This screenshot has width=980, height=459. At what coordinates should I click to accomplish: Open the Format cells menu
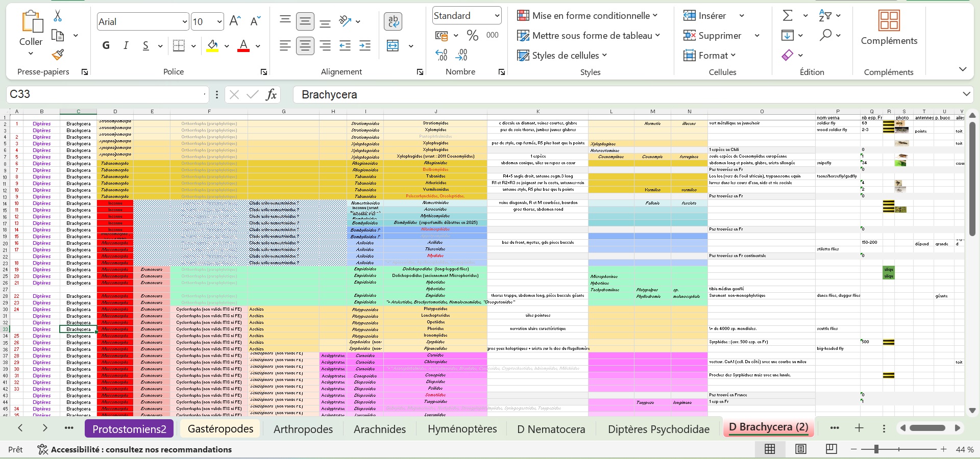click(x=710, y=55)
